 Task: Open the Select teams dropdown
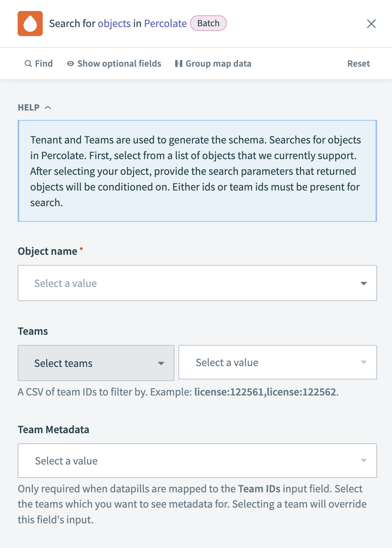point(96,363)
